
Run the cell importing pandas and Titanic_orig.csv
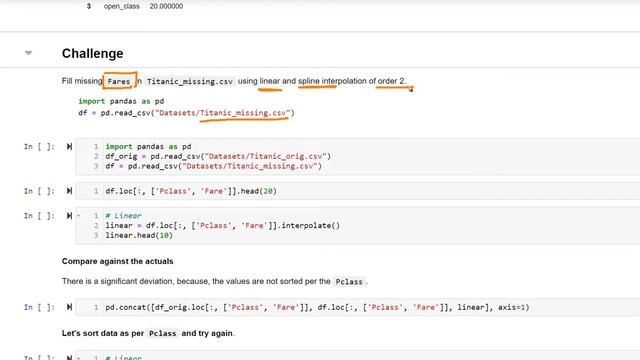[x=69, y=147]
